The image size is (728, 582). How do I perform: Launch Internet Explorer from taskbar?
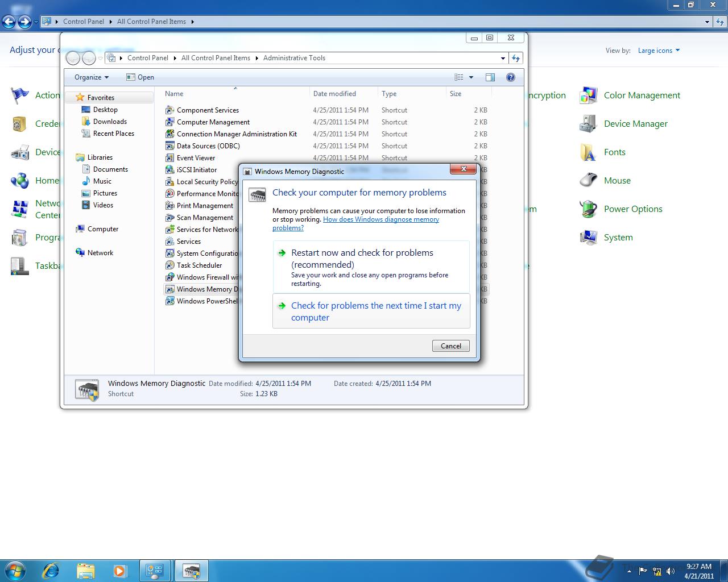pos(51,571)
